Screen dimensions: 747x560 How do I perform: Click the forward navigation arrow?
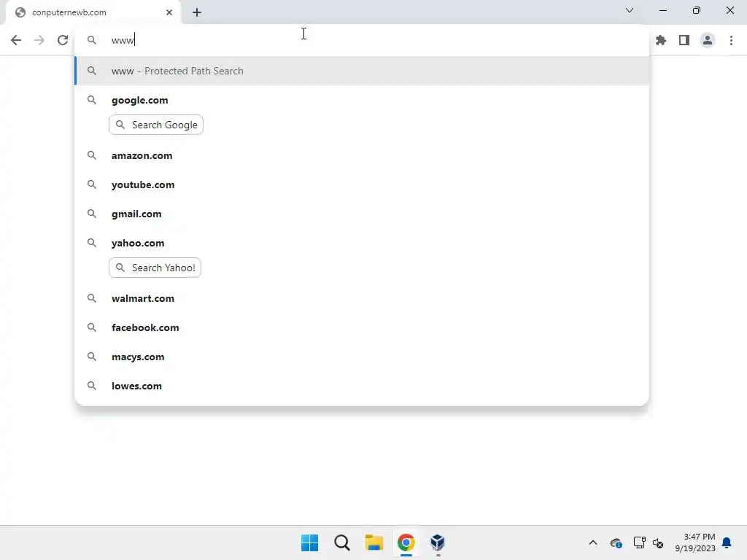(39, 40)
